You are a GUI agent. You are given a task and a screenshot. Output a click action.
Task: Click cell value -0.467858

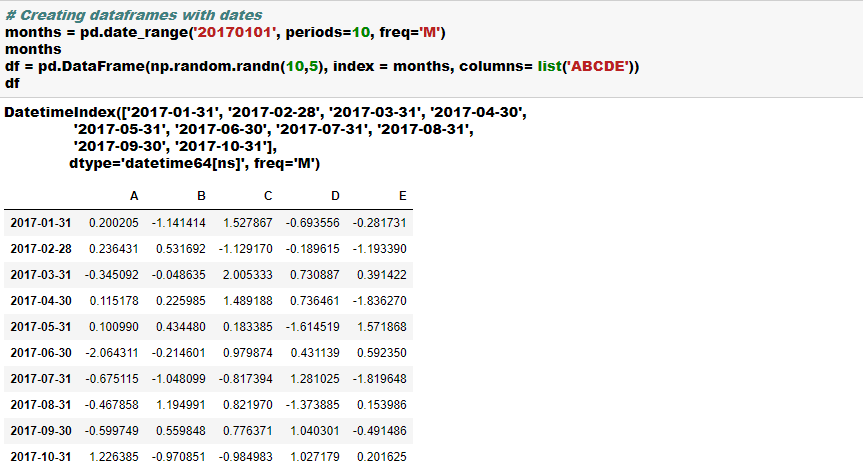[112, 405]
